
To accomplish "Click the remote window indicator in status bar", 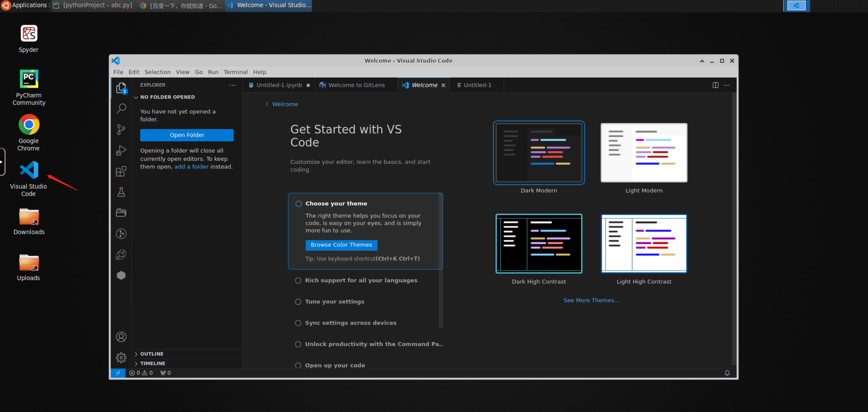I will pos(118,373).
